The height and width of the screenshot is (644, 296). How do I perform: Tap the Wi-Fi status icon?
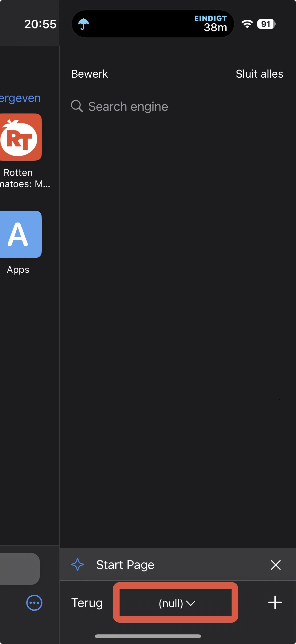point(247,24)
